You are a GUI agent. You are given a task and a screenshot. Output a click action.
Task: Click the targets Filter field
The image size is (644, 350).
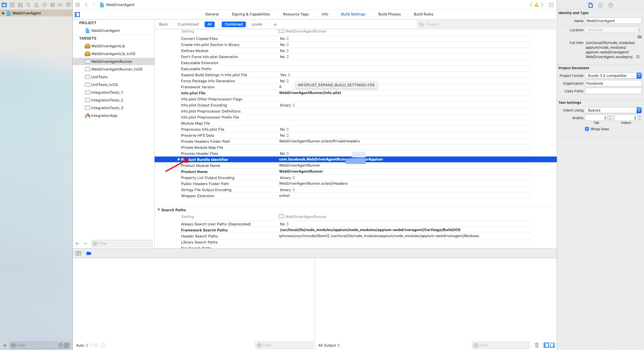pyautogui.click(x=122, y=244)
